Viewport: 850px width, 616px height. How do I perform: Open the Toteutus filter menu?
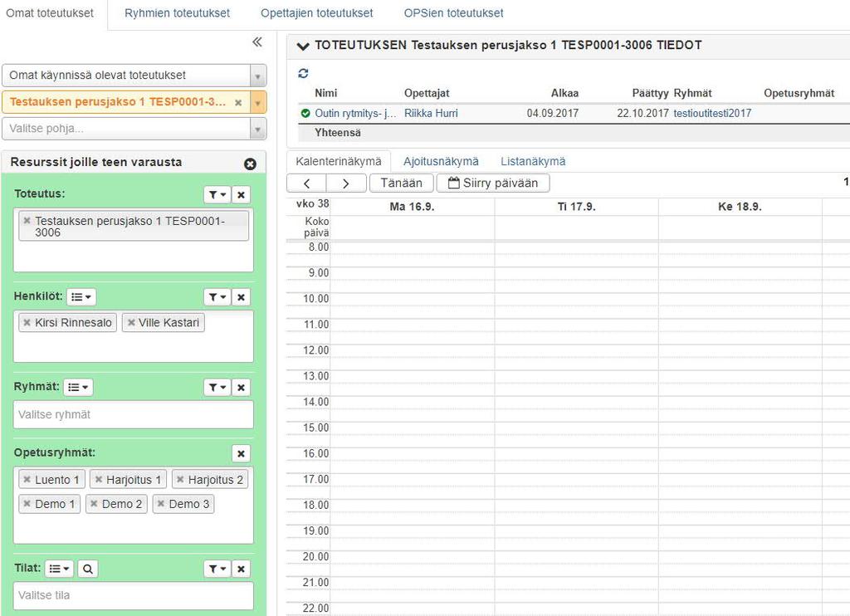pos(217,194)
